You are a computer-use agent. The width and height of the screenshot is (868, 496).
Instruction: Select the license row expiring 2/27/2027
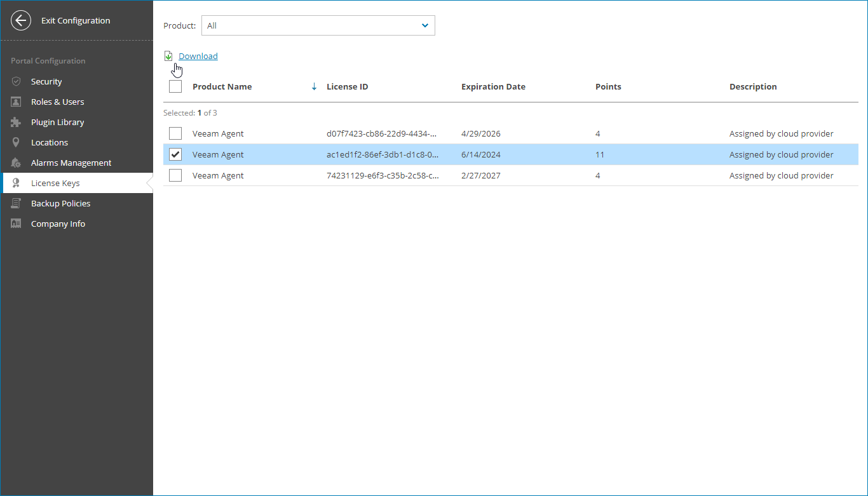pyautogui.click(x=381, y=175)
